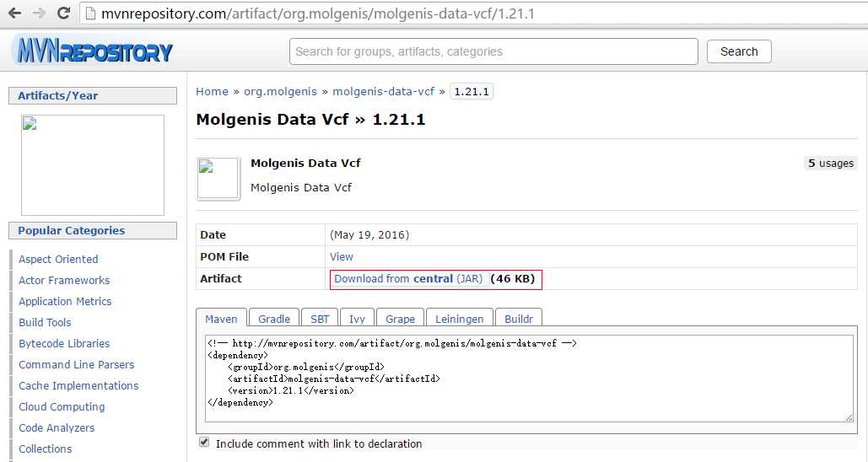Image resolution: width=868 pixels, height=462 pixels.
Task: Open the Bytecode Libraries category
Action: (64, 343)
